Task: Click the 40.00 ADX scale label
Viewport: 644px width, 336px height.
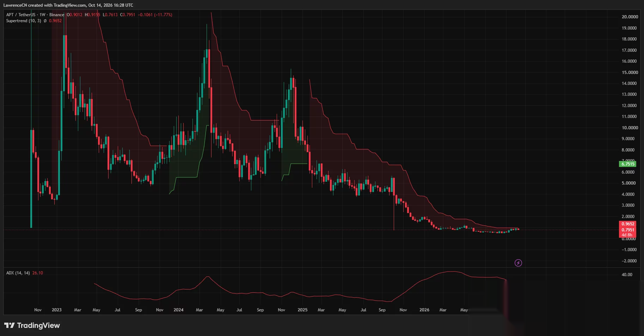Action: pyautogui.click(x=627, y=275)
